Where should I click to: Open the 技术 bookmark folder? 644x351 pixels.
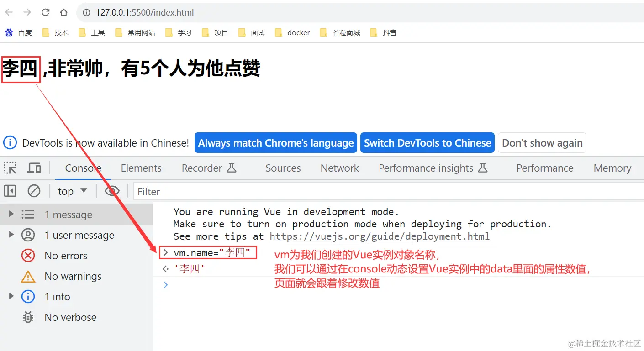[x=55, y=32]
